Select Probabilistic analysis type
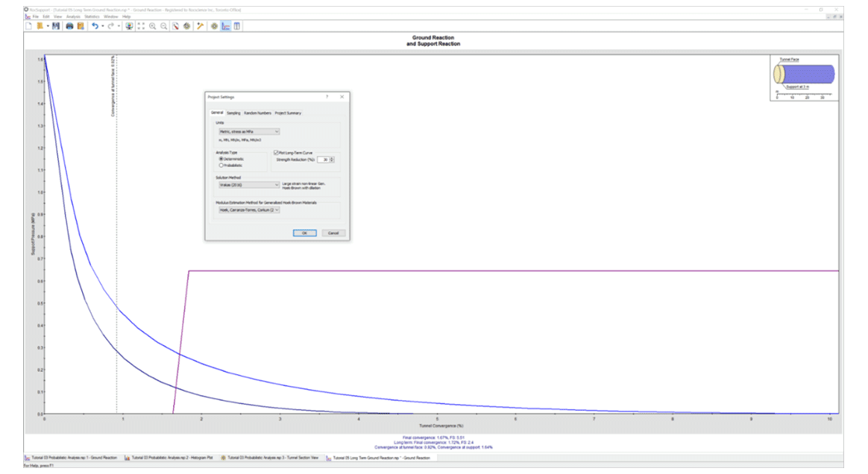The width and height of the screenshot is (868, 474). pyautogui.click(x=231, y=165)
